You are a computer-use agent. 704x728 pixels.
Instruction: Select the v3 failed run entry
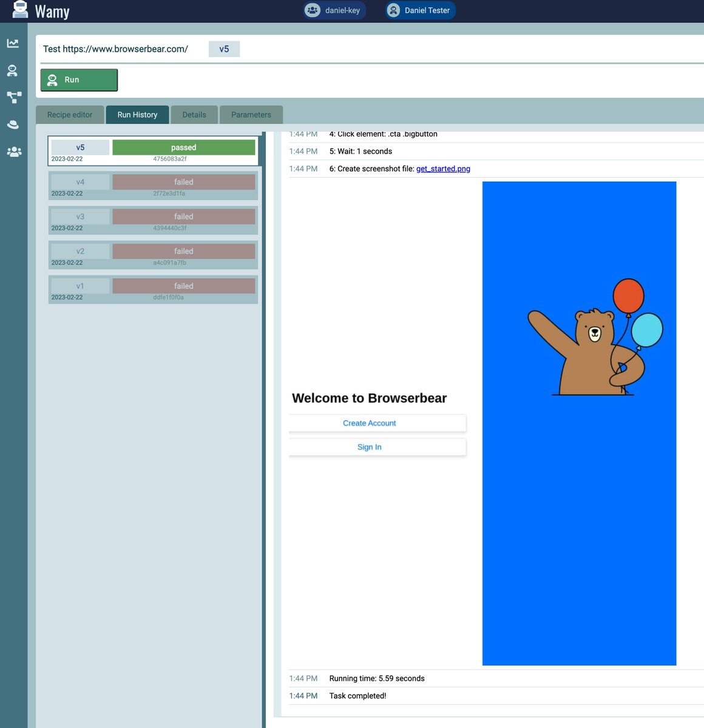point(153,220)
